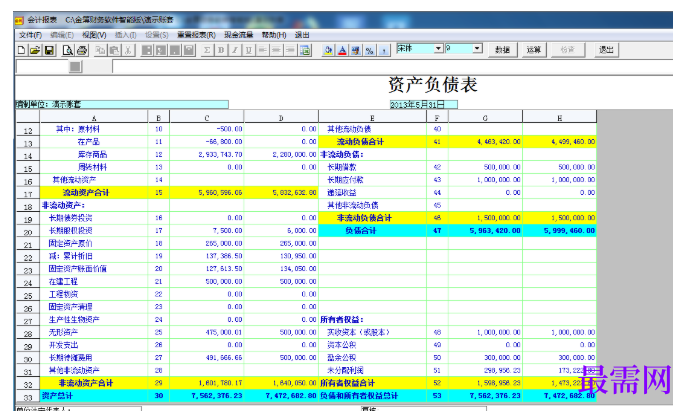Click the fourth gray toolbar icon before Sum

coord(189,50)
